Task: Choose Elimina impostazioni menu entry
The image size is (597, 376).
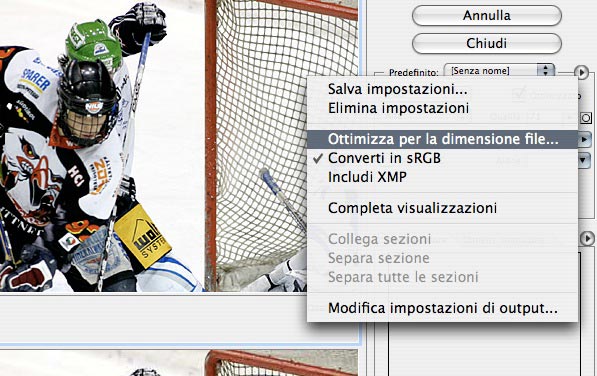Action: (442, 108)
